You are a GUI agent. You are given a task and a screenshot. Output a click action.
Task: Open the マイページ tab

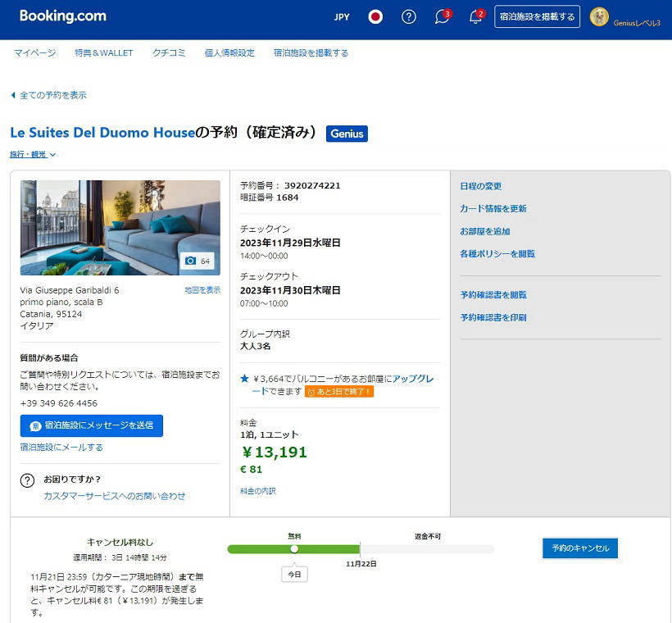pyautogui.click(x=35, y=53)
